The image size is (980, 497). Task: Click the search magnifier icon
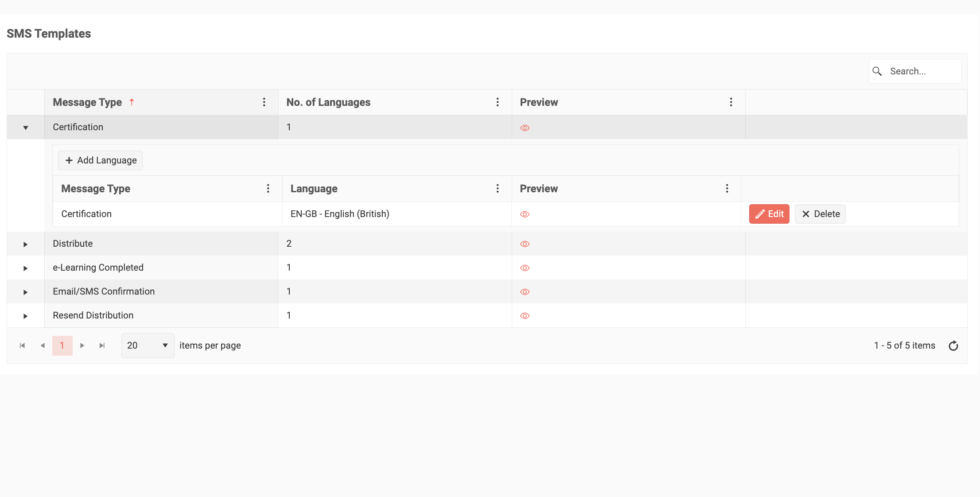click(877, 71)
